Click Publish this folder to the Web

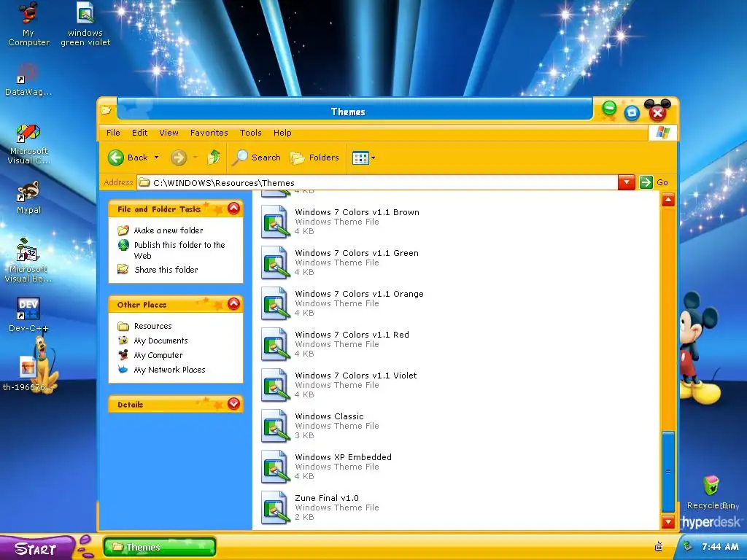click(x=179, y=250)
